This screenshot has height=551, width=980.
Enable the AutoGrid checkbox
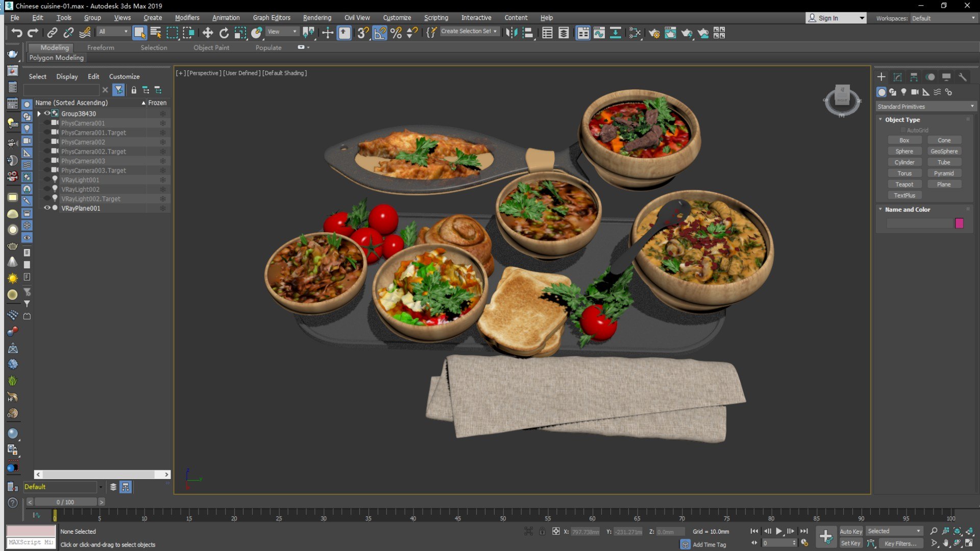coord(903,130)
